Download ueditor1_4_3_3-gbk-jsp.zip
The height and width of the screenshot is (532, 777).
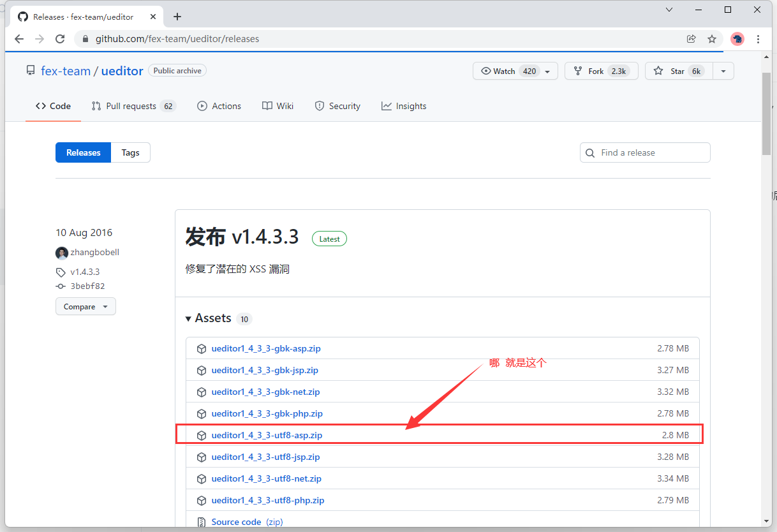(265, 370)
